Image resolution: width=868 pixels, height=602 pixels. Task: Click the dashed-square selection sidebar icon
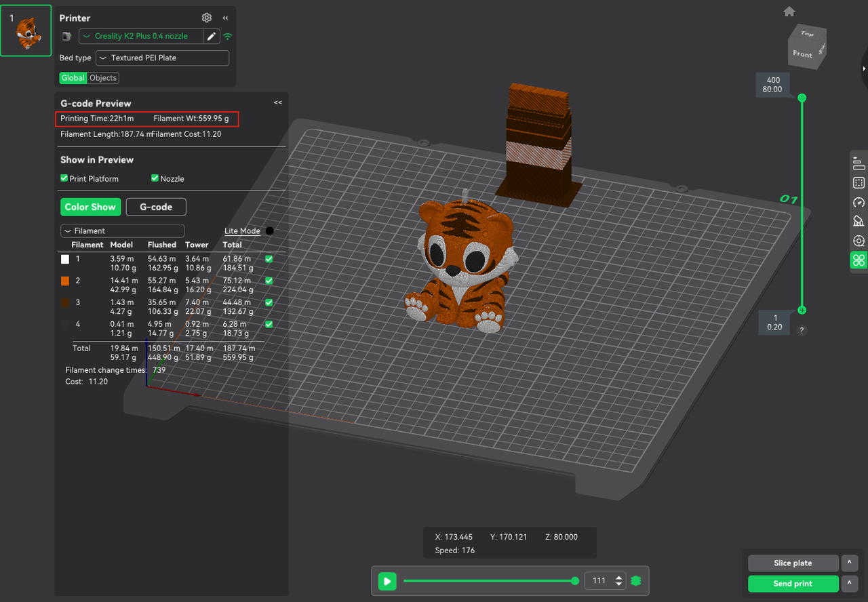coord(859,182)
